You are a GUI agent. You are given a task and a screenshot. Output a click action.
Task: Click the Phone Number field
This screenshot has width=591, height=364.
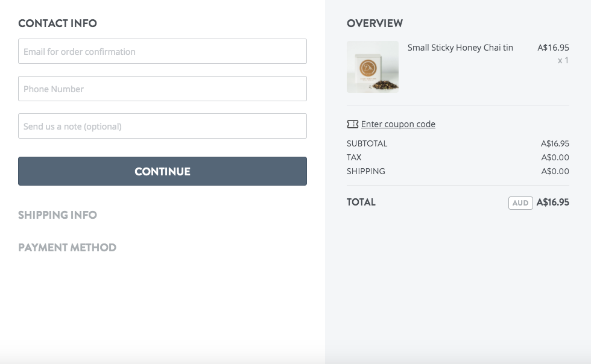tap(162, 89)
